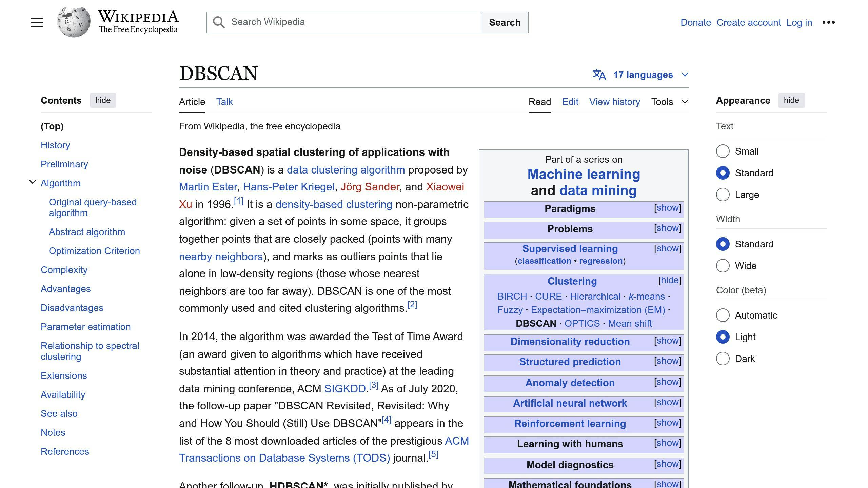Show the Artificial neural network list
868x488 pixels.
click(x=667, y=402)
